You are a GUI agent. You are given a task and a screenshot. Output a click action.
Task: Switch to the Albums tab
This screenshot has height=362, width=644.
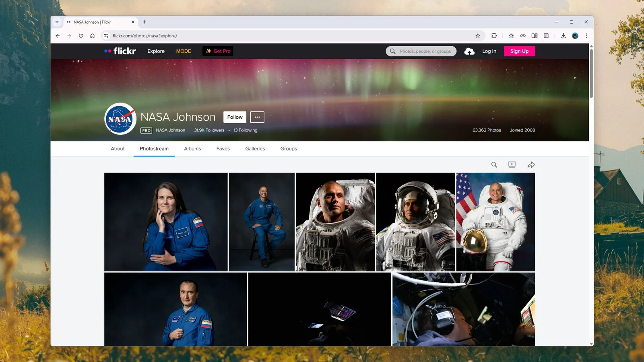click(x=192, y=149)
